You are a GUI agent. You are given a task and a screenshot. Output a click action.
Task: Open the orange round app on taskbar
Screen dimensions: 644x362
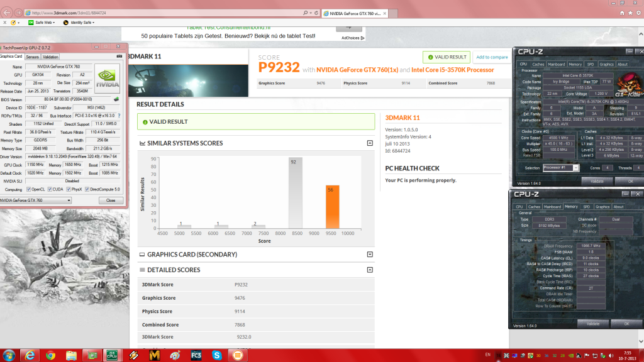point(238,356)
